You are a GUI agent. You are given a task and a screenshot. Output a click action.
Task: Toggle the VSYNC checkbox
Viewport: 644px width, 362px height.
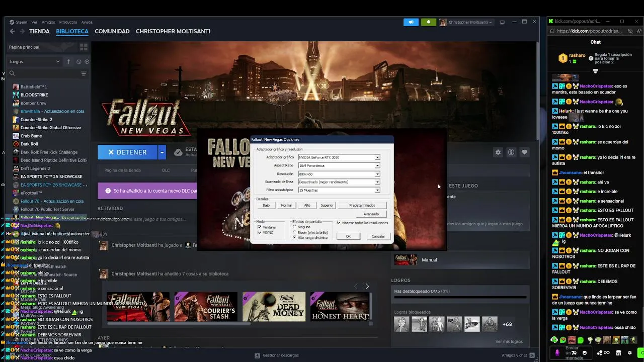coord(260,233)
